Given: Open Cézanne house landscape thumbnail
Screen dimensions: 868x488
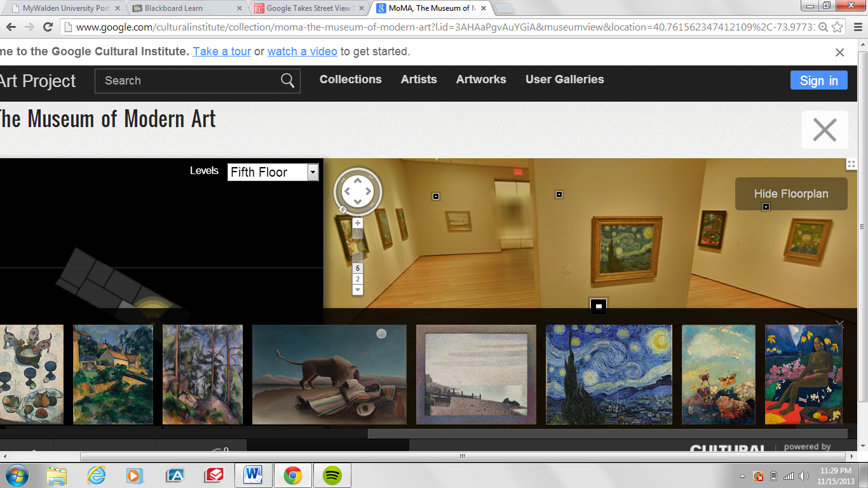Looking at the screenshot, I should [113, 374].
